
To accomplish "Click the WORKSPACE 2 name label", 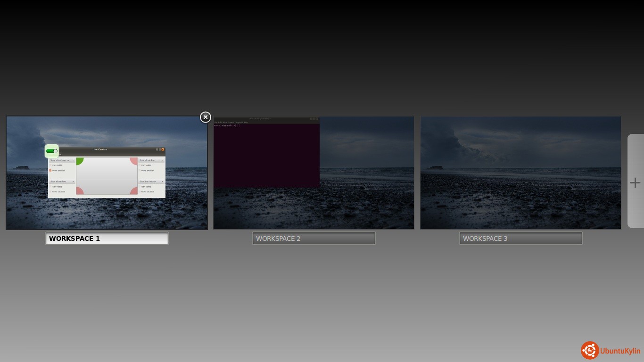I will pyautogui.click(x=314, y=239).
